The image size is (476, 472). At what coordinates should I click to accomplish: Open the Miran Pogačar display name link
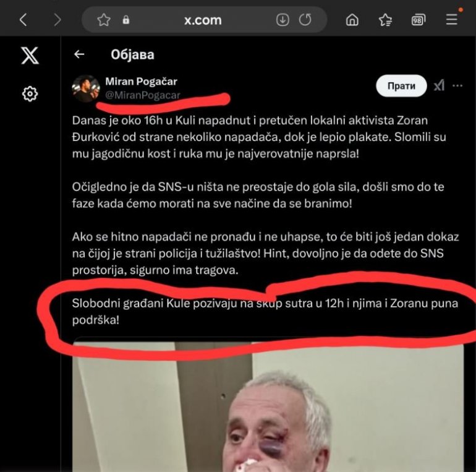pyautogui.click(x=141, y=82)
